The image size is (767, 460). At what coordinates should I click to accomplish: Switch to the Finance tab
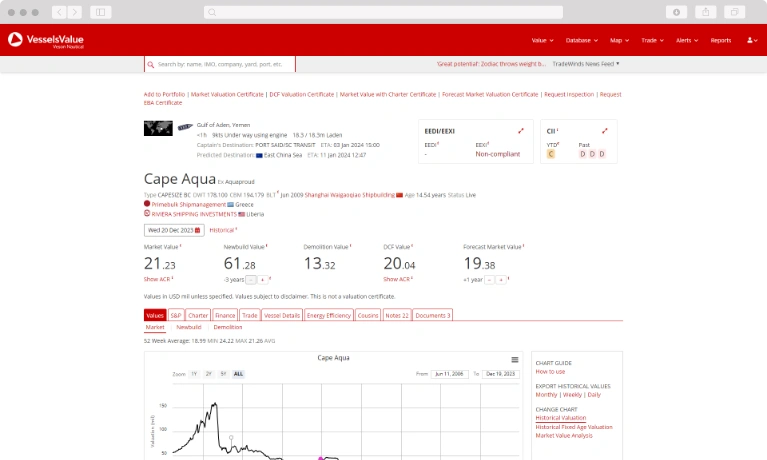click(x=225, y=315)
